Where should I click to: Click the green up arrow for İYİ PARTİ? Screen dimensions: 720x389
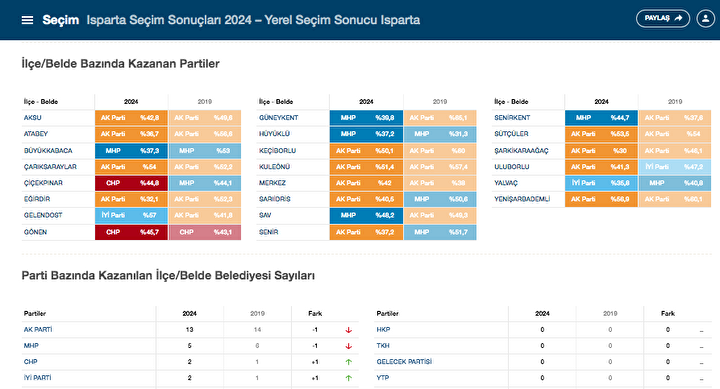coord(349,378)
